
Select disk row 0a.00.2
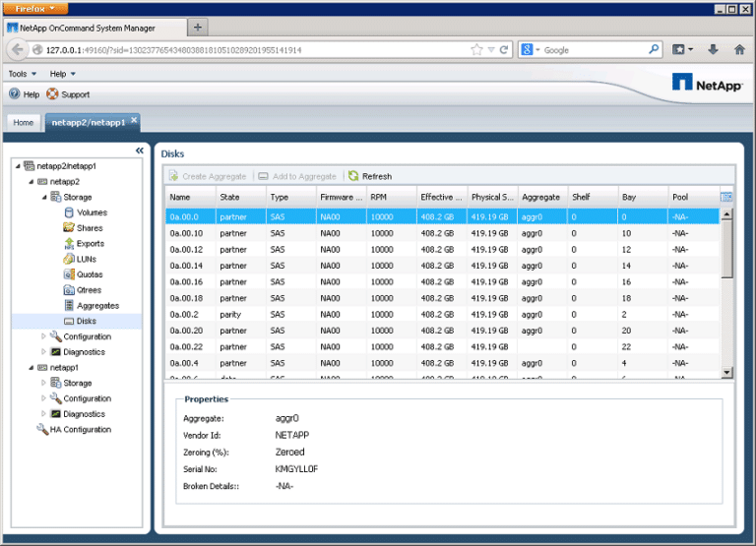443,314
